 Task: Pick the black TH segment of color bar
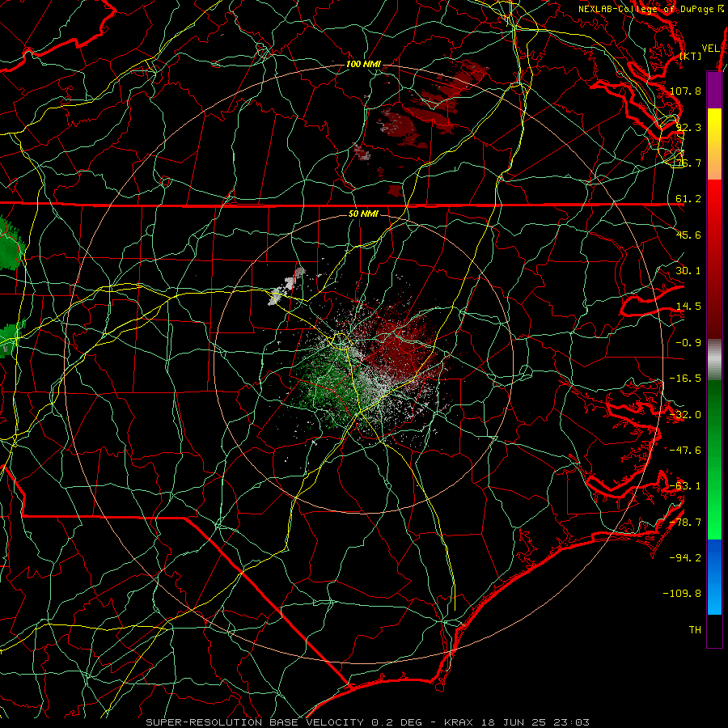coord(714,631)
